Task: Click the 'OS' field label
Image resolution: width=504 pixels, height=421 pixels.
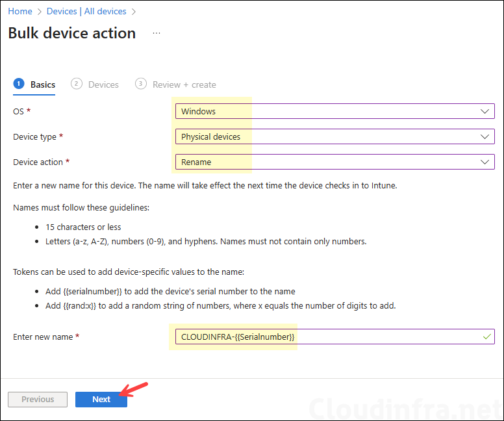Action: [18, 111]
